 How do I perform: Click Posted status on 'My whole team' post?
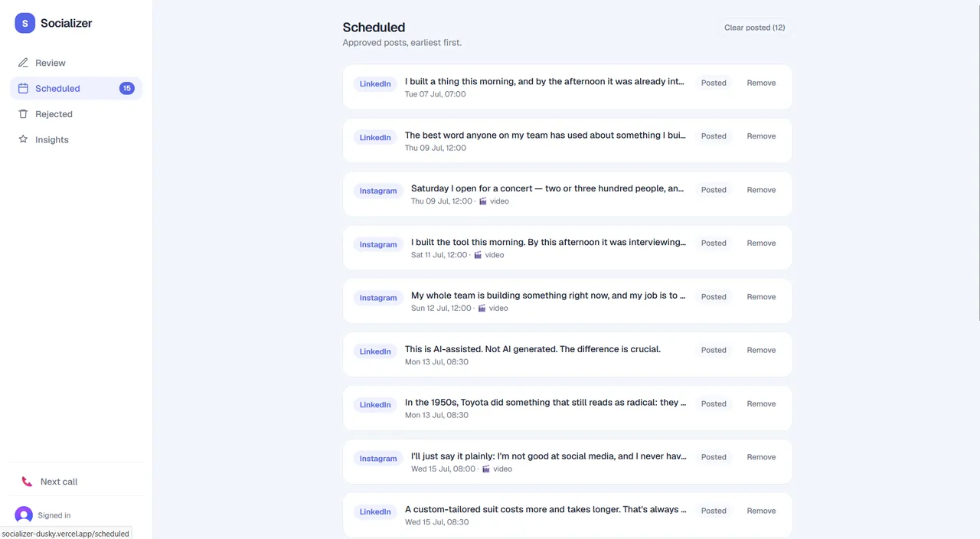point(714,297)
